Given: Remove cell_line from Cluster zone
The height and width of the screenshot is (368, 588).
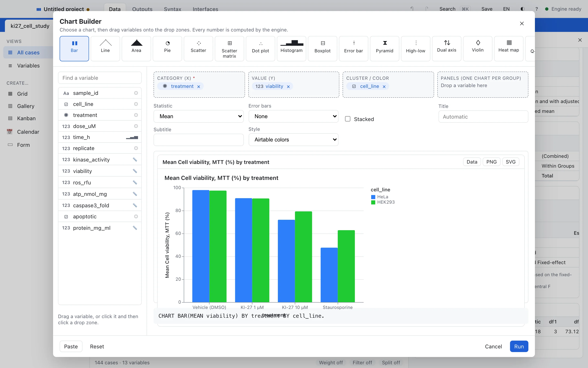Looking at the screenshot, I should pyautogui.click(x=384, y=87).
